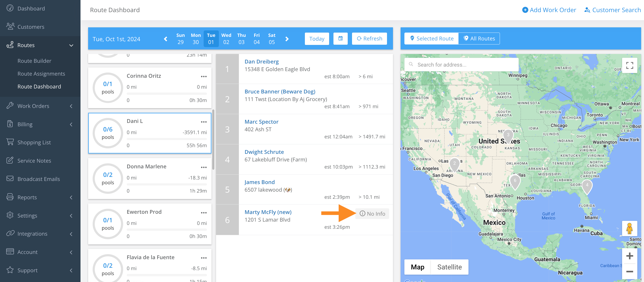644x282 pixels.
Task: Expand the Billing menu chevron
Action: pyautogui.click(x=71, y=124)
